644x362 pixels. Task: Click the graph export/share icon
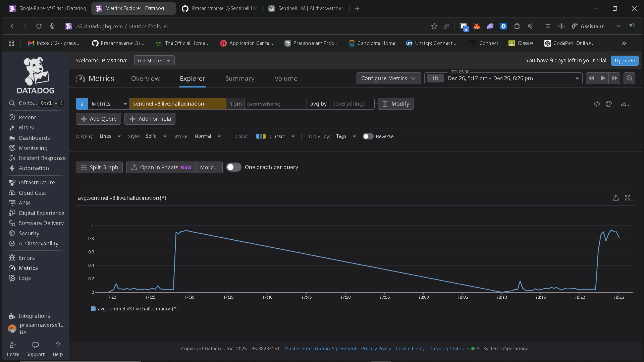pos(615,198)
